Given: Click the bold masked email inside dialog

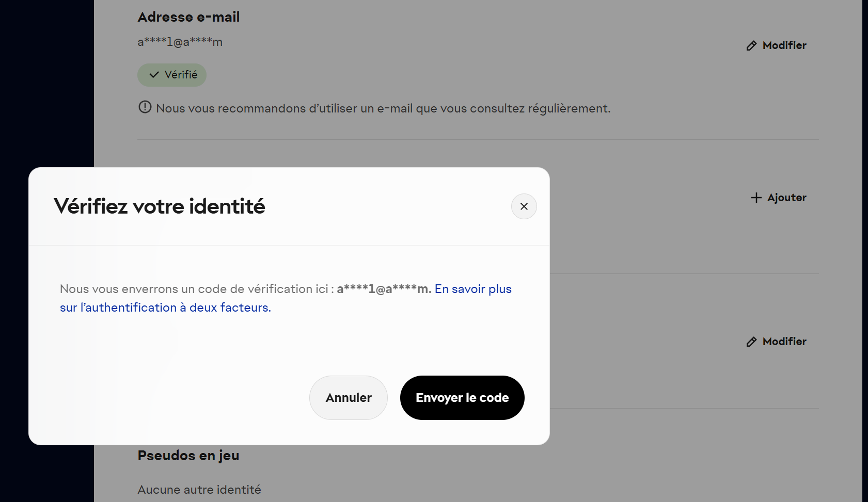Looking at the screenshot, I should [x=383, y=289].
